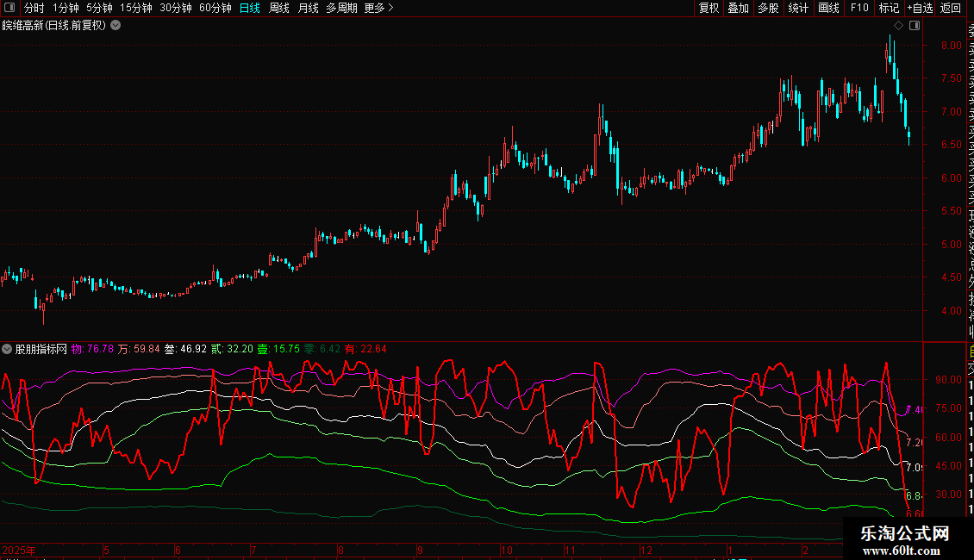
Task: Click the 叠加 overlay button
Action: click(739, 8)
